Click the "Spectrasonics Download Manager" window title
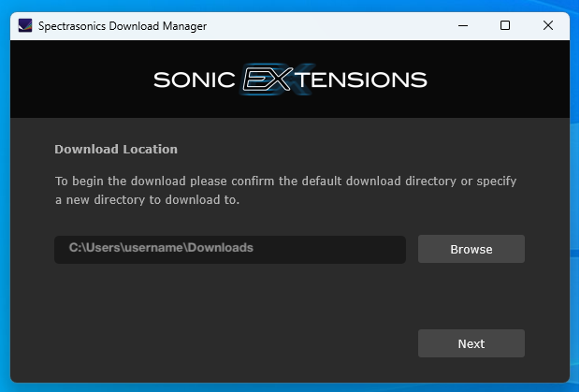 [123, 26]
